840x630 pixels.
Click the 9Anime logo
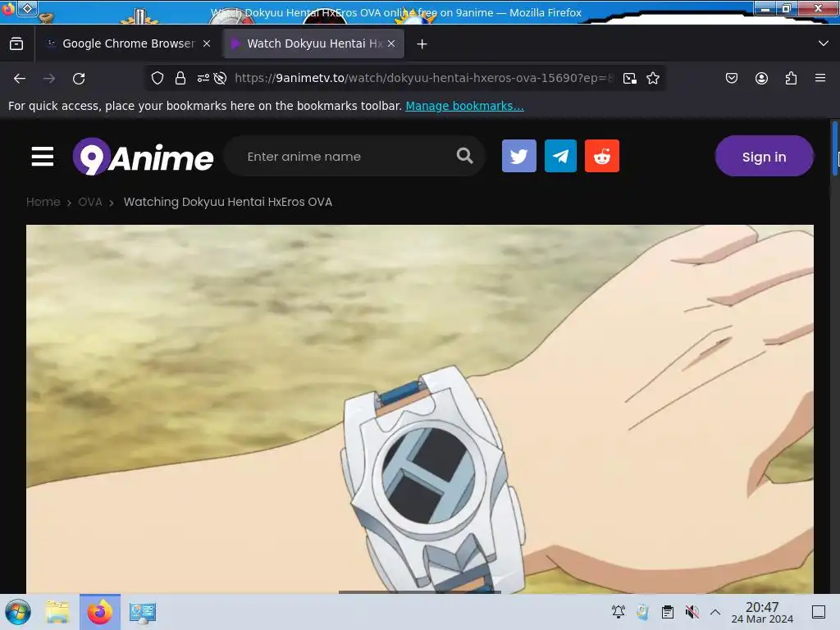[143, 157]
